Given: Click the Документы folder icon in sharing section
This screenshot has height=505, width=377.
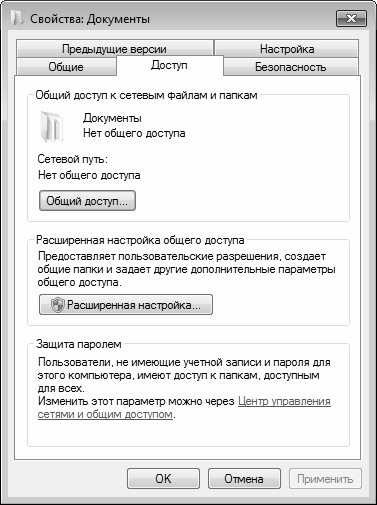Looking at the screenshot, I should pyautogui.click(x=52, y=127).
